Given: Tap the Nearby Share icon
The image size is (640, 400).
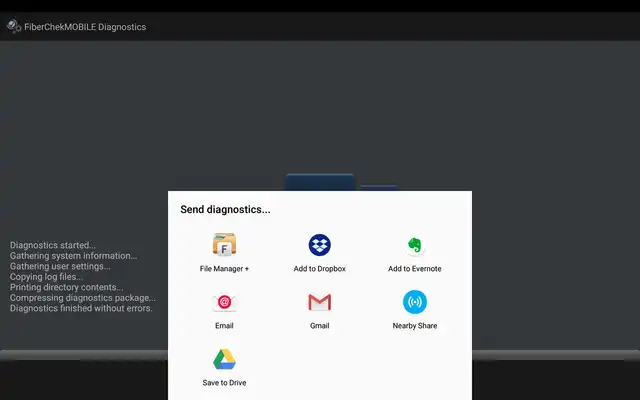Looking at the screenshot, I should (415, 302).
